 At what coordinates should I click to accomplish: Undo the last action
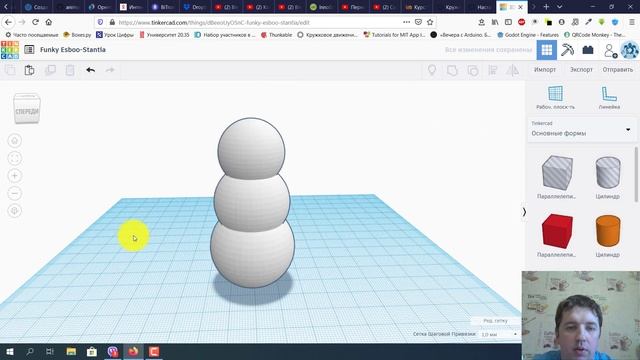pyautogui.click(x=91, y=70)
